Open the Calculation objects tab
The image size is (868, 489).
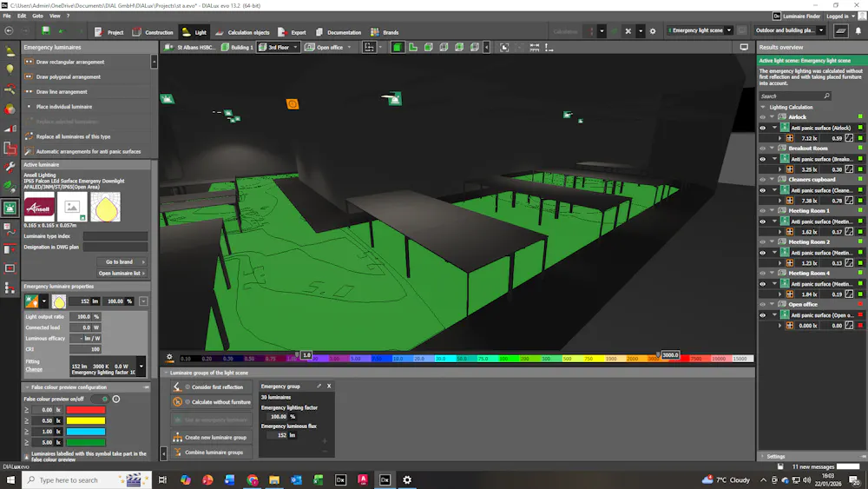coord(242,32)
